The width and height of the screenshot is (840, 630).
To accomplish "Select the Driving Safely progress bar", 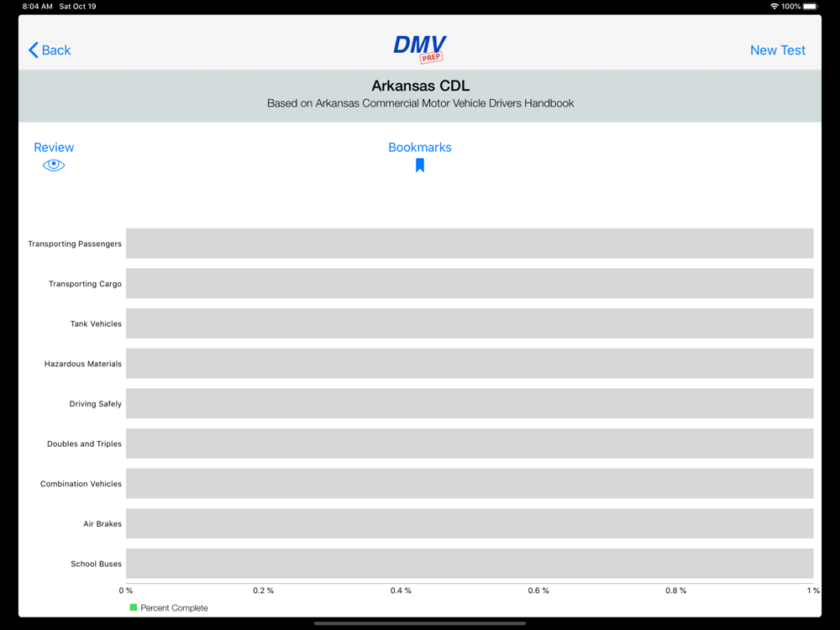I will click(470, 403).
